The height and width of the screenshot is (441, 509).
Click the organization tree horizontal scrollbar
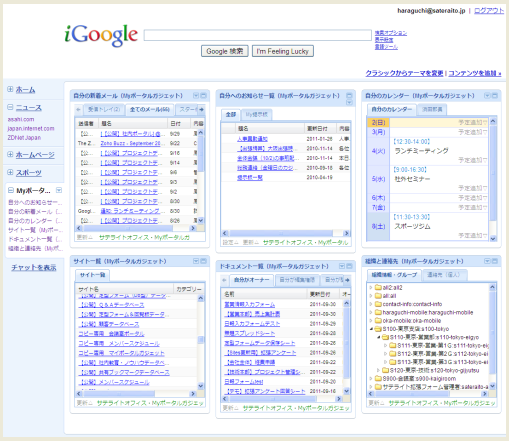click(428, 394)
